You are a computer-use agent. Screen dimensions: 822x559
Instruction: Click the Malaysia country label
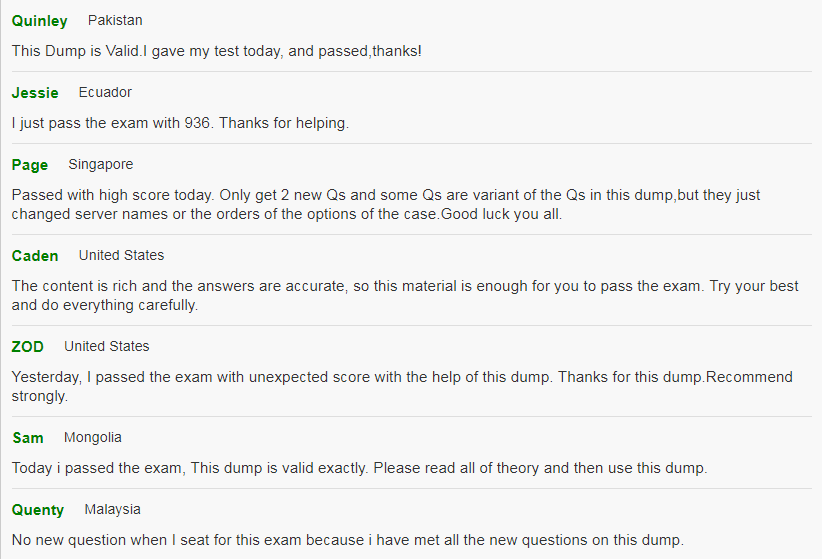coord(112,510)
